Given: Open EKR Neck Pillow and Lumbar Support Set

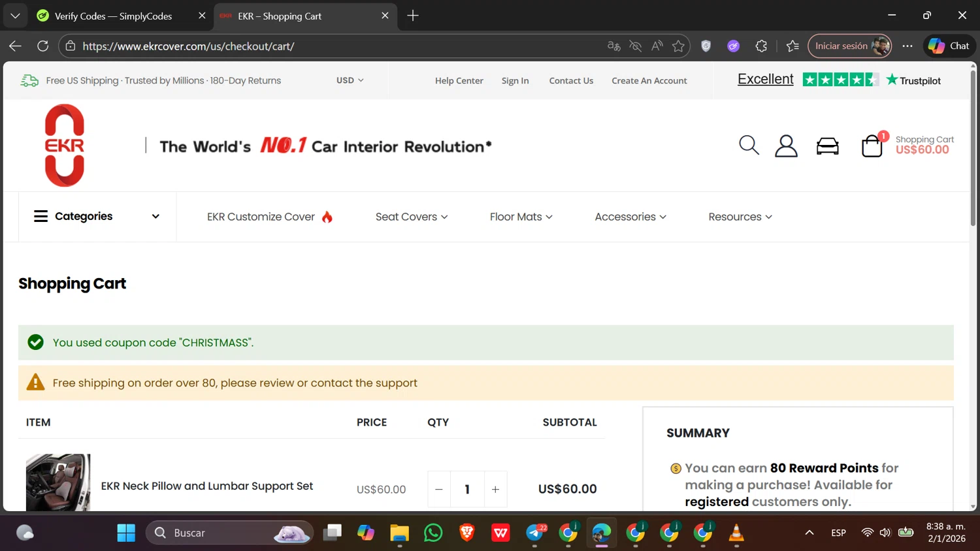Looking at the screenshot, I should coord(207,486).
